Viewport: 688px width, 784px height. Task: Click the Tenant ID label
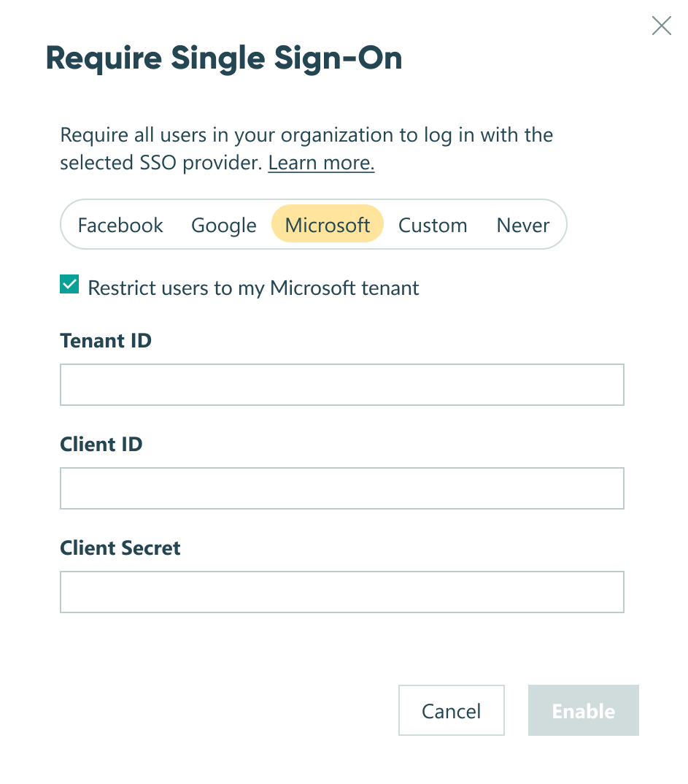(x=106, y=340)
